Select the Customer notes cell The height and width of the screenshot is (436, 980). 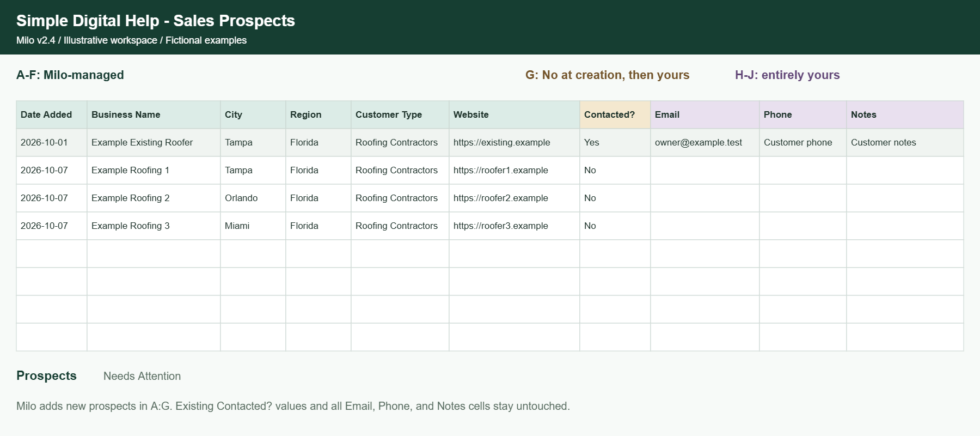(905, 142)
